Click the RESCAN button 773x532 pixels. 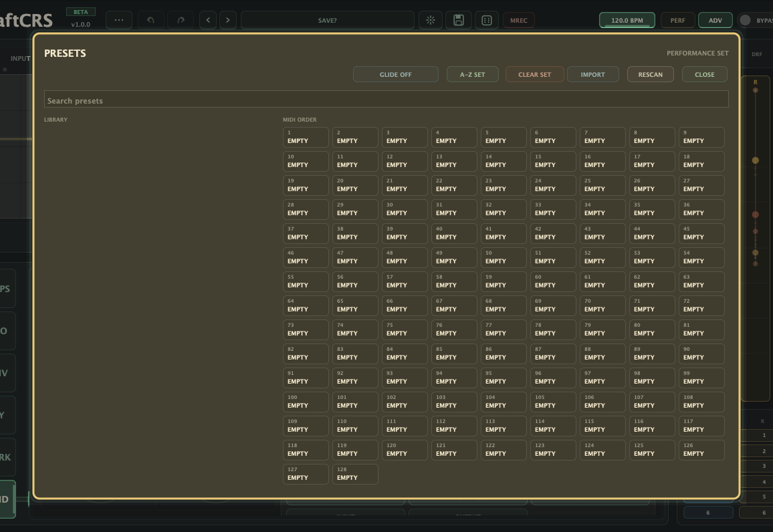(x=650, y=74)
